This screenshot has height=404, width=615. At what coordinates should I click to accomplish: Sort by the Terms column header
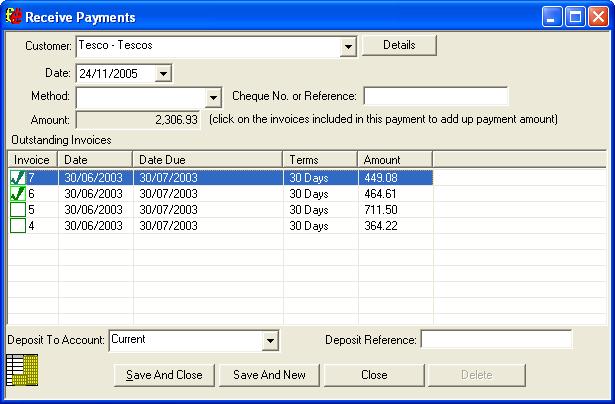pyautogui.click(x=320, y=160)
